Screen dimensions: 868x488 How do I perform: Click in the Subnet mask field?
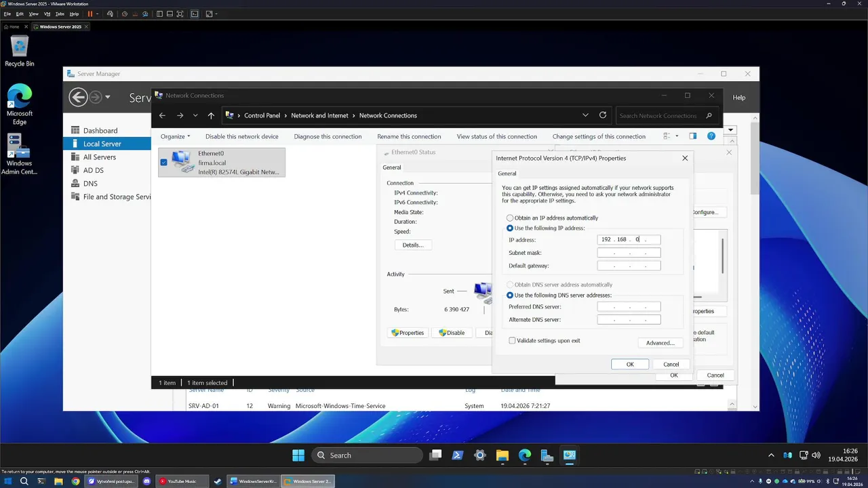(x=629, y=253)
